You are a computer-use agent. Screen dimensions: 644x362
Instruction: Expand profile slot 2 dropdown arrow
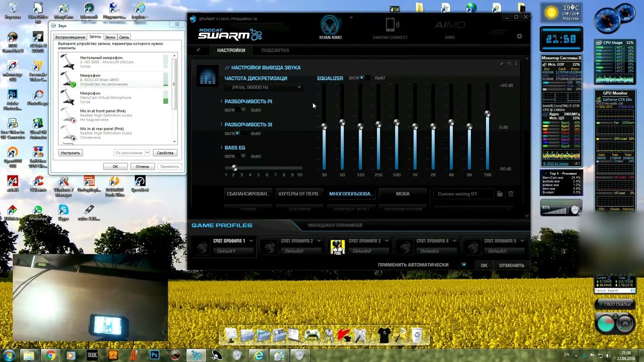click(319, 241)
